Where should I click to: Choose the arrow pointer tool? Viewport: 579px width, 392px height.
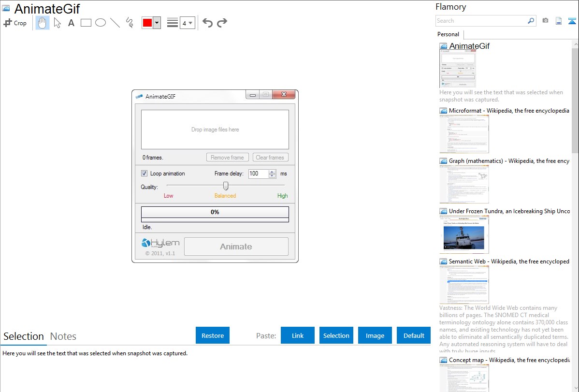57,23
